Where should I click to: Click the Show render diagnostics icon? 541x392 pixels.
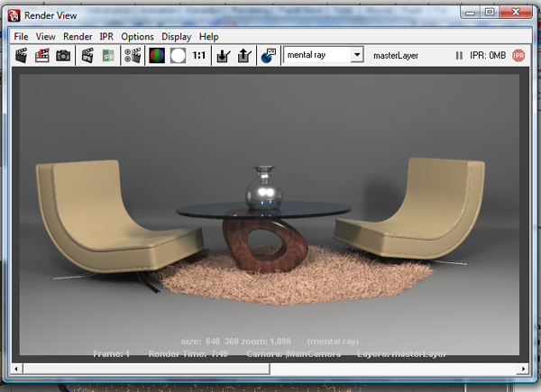tap(269, 56)
